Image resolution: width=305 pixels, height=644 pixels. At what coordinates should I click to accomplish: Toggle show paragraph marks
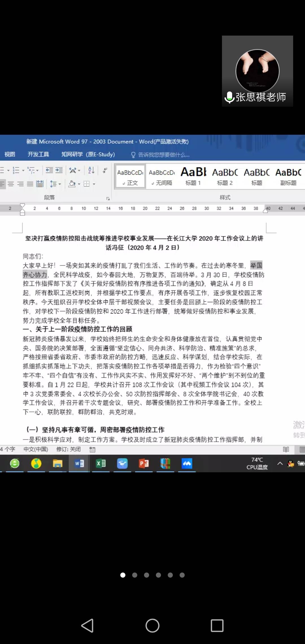click(x=105, y=170)
